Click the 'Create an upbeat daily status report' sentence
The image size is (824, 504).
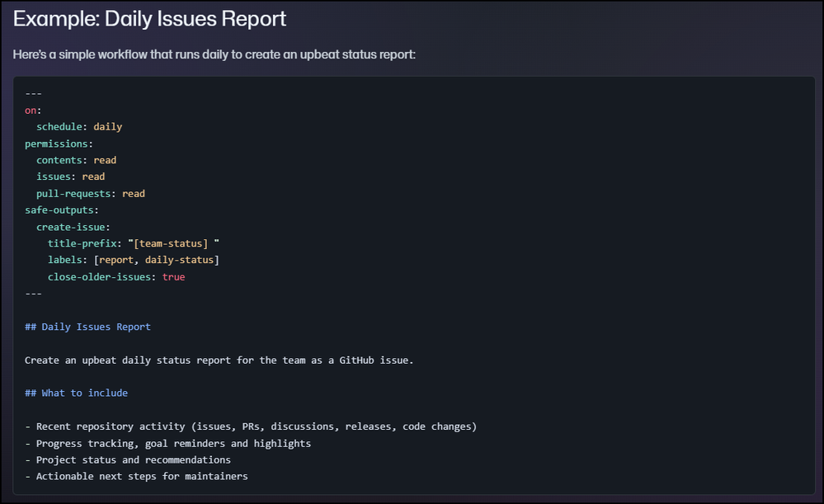219,360
